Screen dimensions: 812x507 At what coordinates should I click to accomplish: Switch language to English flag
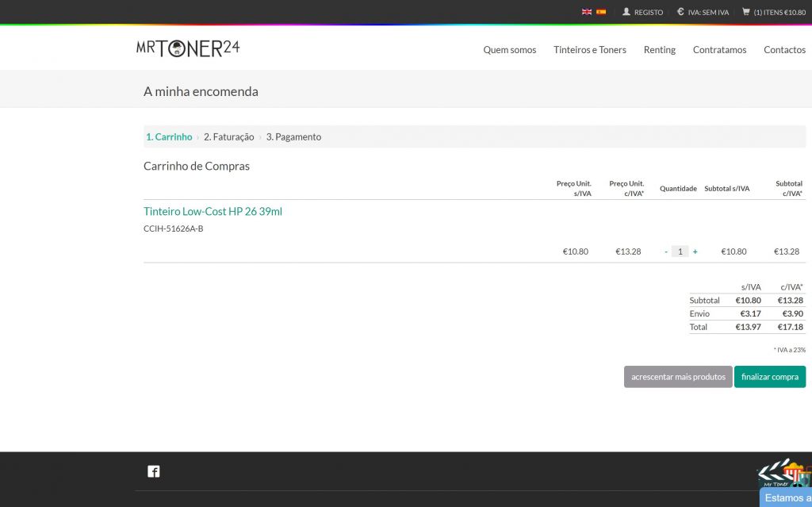(587, 12)
